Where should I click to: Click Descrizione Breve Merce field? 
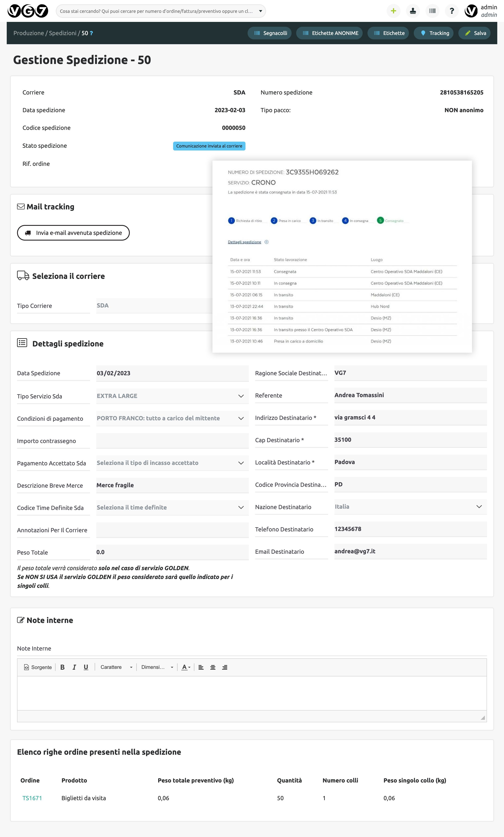pos(172,485)
